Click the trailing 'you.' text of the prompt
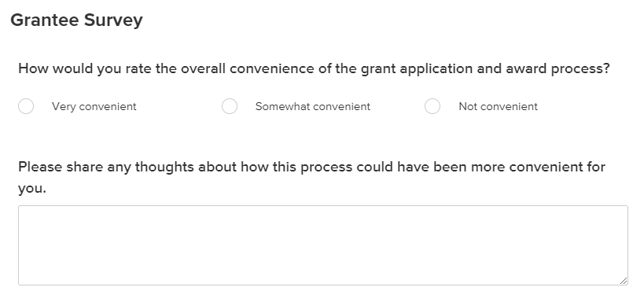644x302 pixels. 32,189
